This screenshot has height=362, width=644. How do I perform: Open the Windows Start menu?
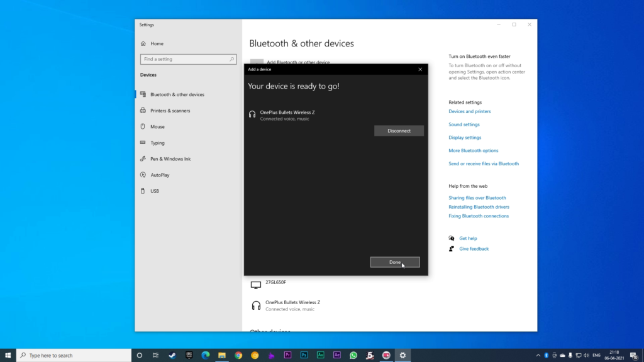click(8, 355)
